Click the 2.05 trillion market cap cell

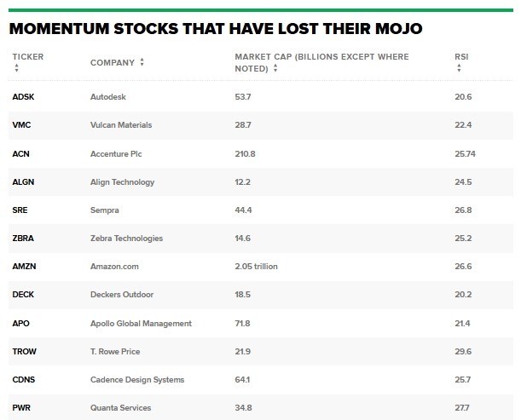pos(256,267)
